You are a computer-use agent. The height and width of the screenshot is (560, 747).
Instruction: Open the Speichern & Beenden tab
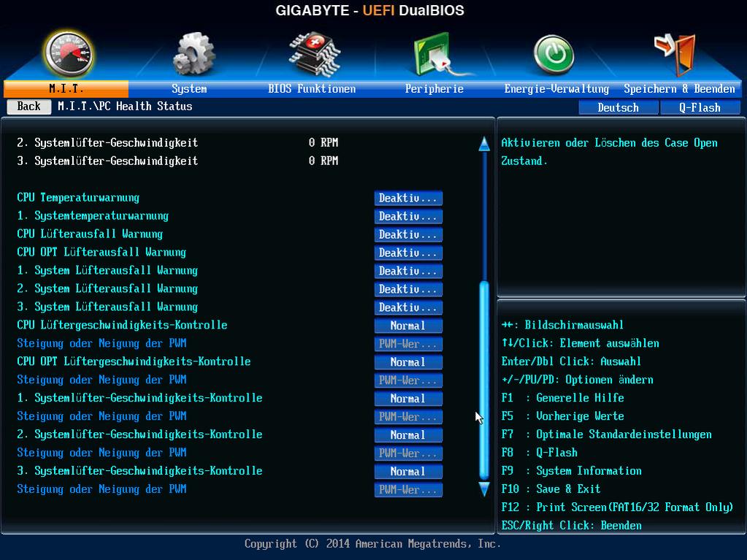[679, 89]
